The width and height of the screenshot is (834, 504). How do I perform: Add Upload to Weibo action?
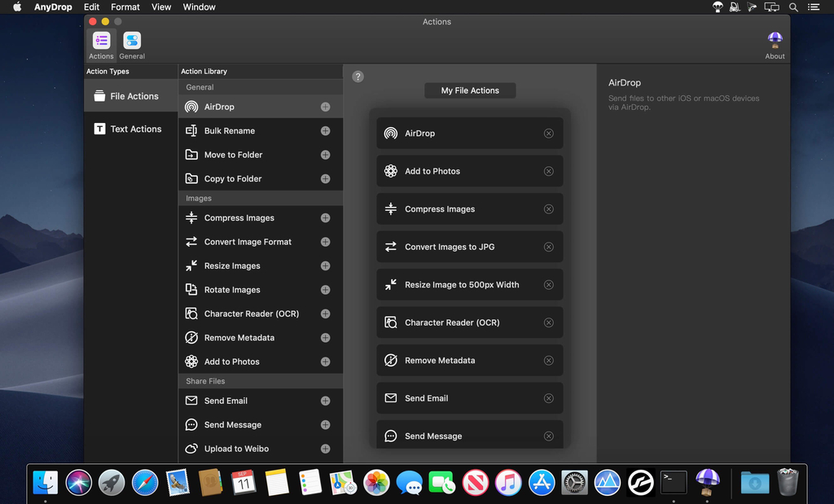click(x=325, y=449)
